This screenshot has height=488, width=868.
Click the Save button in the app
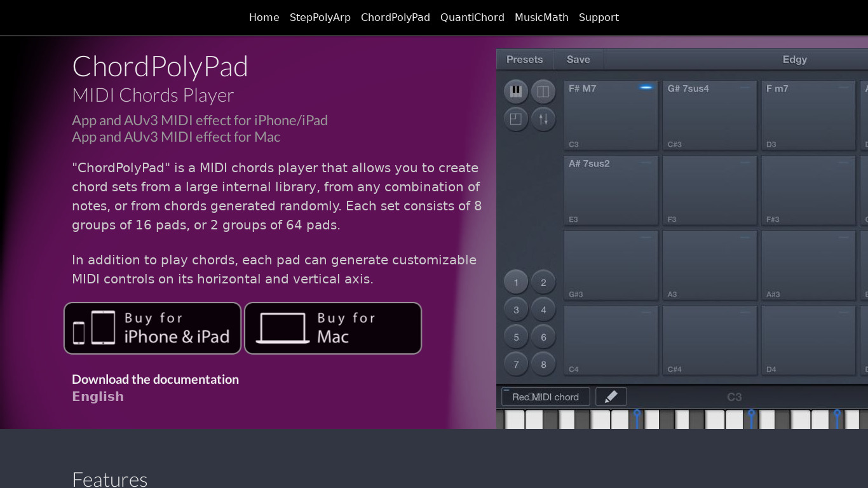coord(578,59)
